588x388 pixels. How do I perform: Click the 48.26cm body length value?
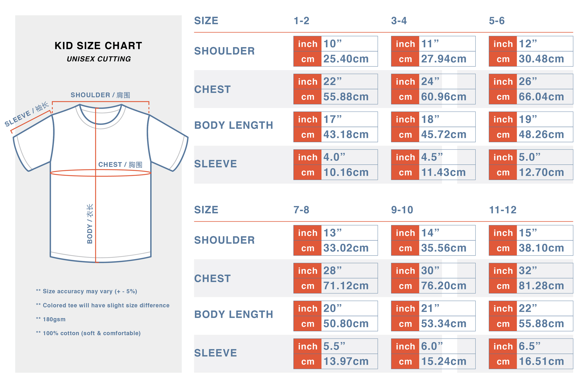pos(541,135)
